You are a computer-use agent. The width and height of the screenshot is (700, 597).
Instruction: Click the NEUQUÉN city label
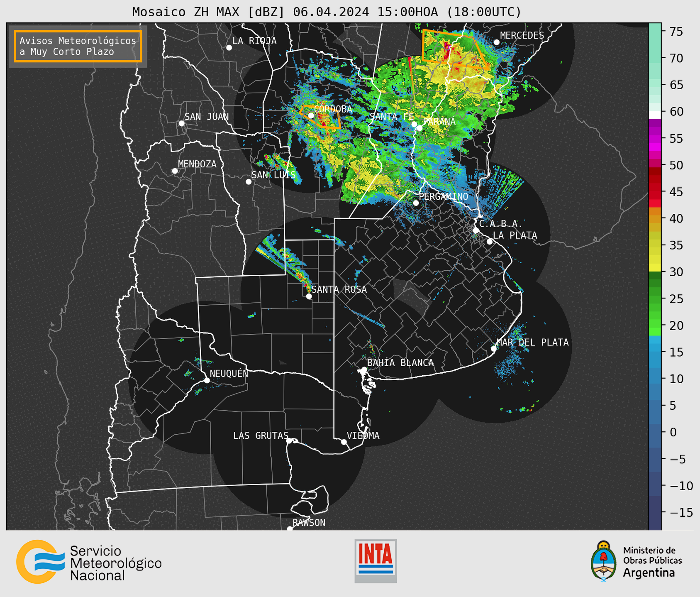pyautogui.click(x=229, y=373)
